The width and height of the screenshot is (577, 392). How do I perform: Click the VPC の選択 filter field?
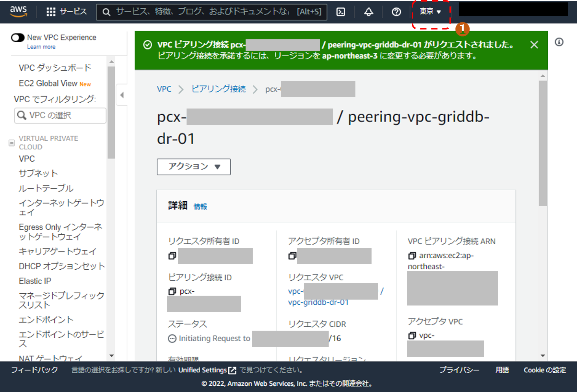tap(60, 116)
